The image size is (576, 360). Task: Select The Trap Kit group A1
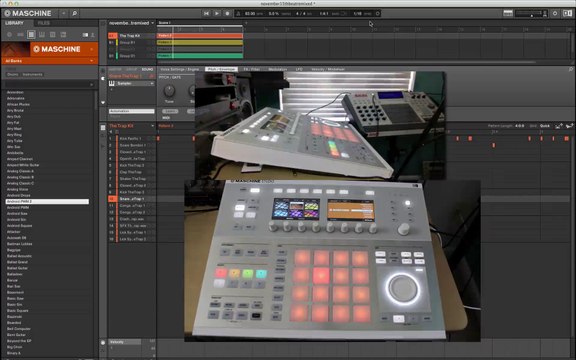(131, 36)
